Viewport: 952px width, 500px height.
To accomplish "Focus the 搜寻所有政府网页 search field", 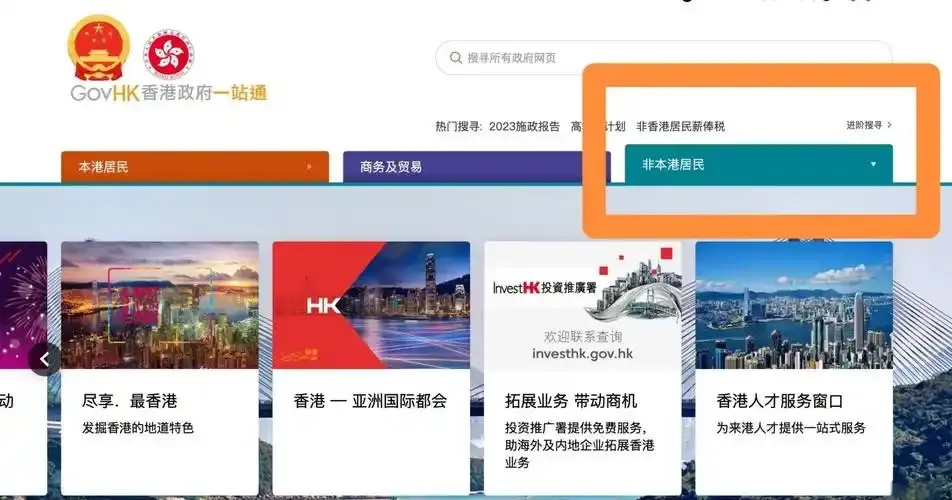I will (664, 58).
